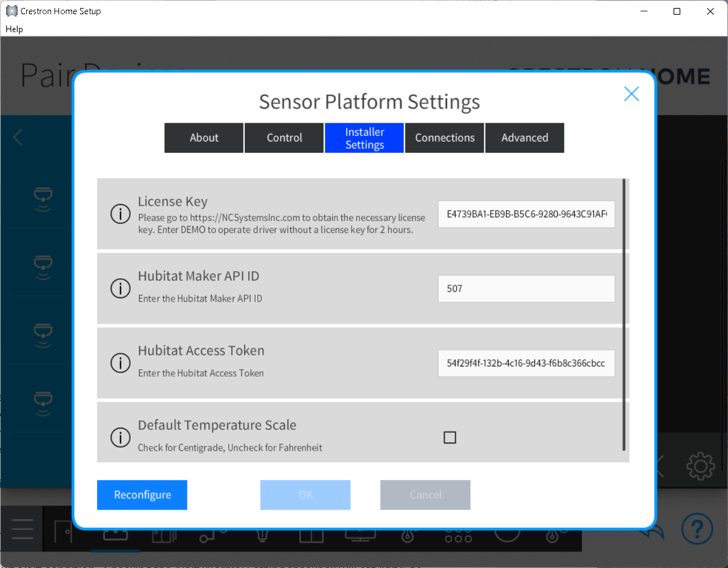Viewport: 728px width, 568px height.
Task: Click the Hubitat Access Token info icon
Action: [120, 363]
